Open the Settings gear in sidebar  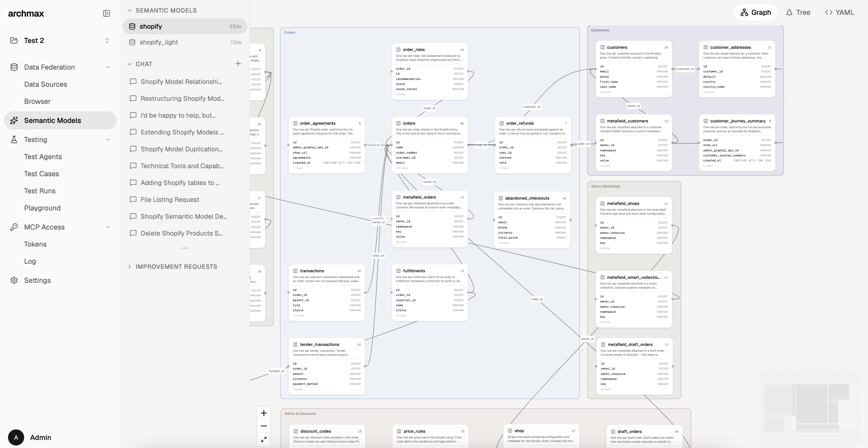[x=14, y=280]
